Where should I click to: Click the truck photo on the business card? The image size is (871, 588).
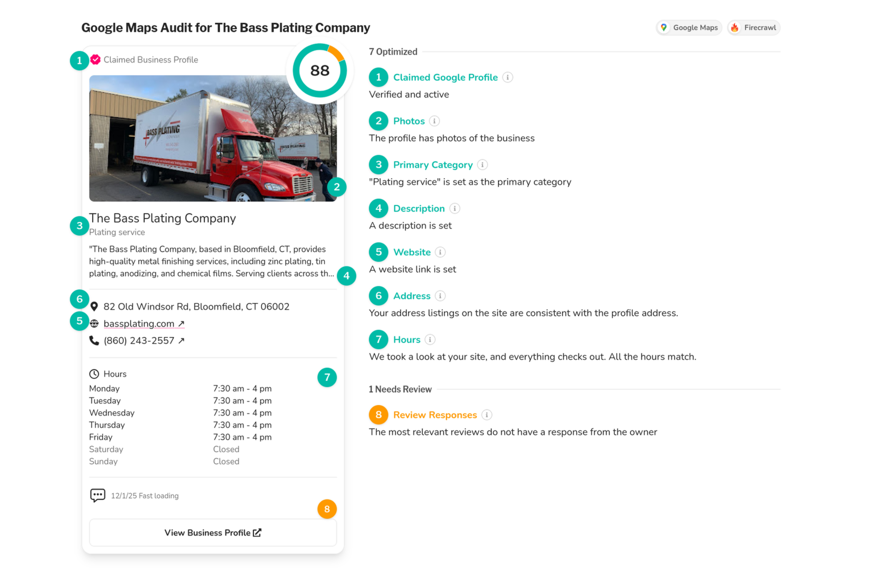[x=213, y=138]
